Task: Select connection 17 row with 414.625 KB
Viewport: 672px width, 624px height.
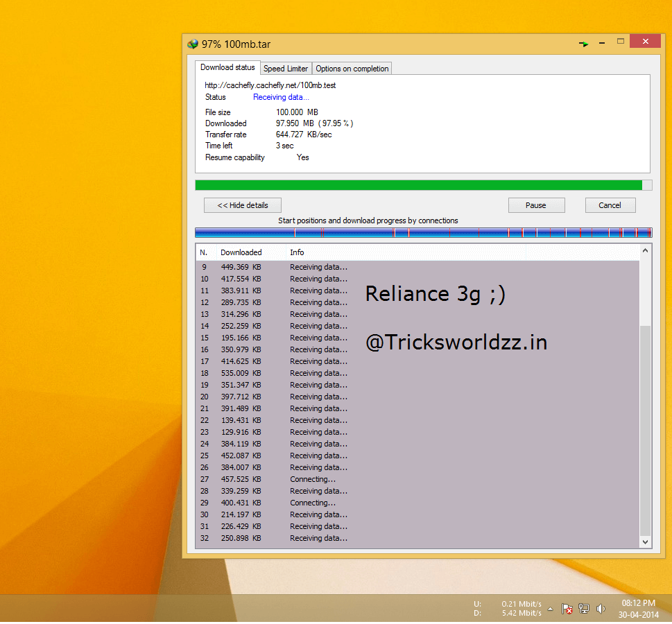Action: coord(418,361)
